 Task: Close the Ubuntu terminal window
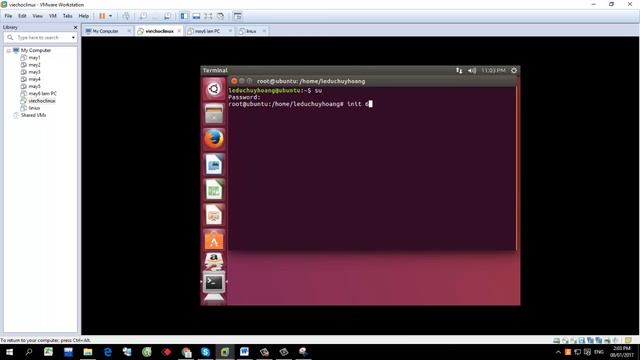[234, 81]
